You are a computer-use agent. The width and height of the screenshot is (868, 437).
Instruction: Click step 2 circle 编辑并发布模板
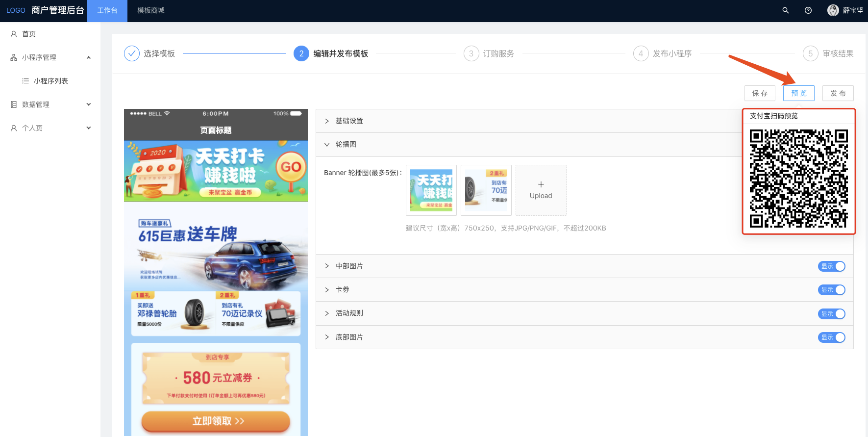click(301, 53)
